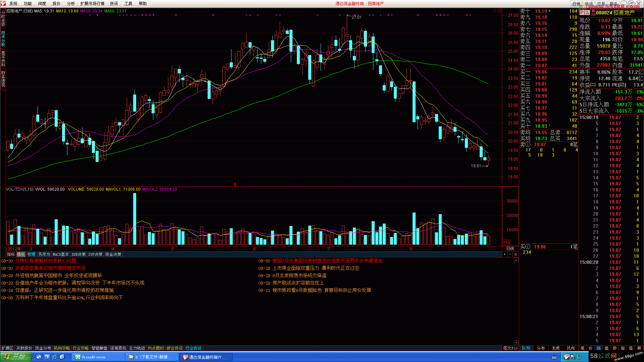Click the split-window icon at chart corner
The width and height of the screenshot is (644, 362).
tap(499, 11)
